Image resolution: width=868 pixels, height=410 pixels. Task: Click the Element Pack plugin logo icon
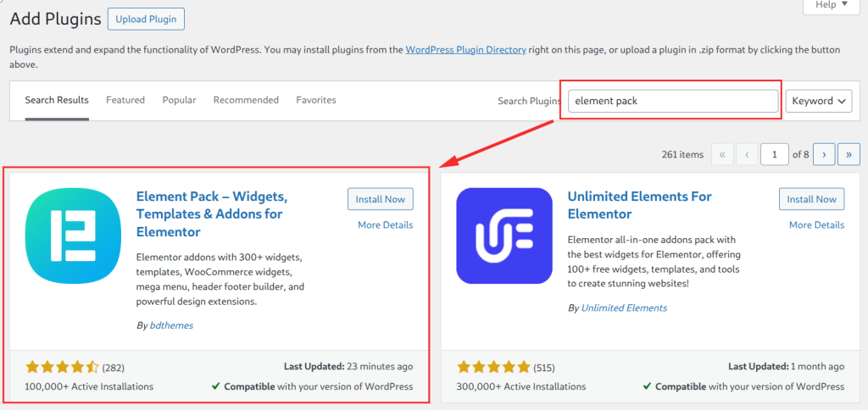[x=73, y=235]
